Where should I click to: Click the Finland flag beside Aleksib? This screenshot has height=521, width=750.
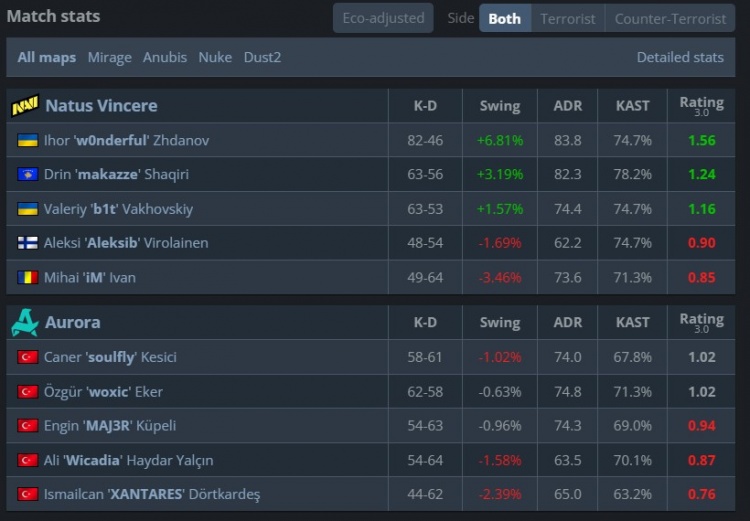coord(27,243)
